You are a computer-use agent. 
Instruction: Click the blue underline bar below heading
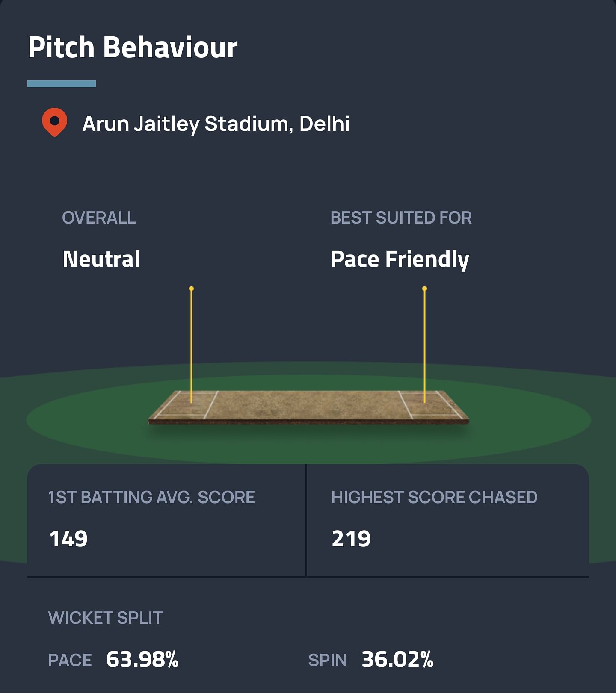[x=62, y=84]
